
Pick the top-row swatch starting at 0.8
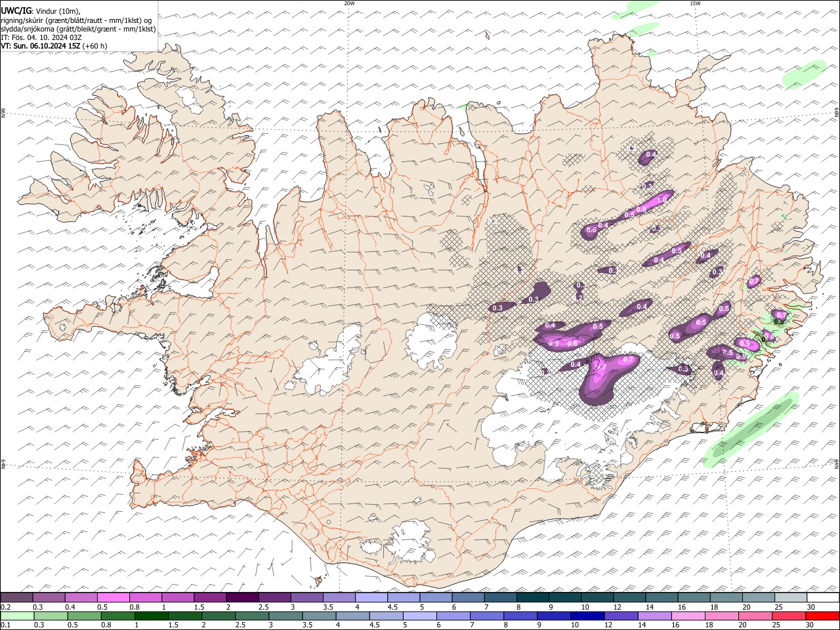(x=145, y=597)
